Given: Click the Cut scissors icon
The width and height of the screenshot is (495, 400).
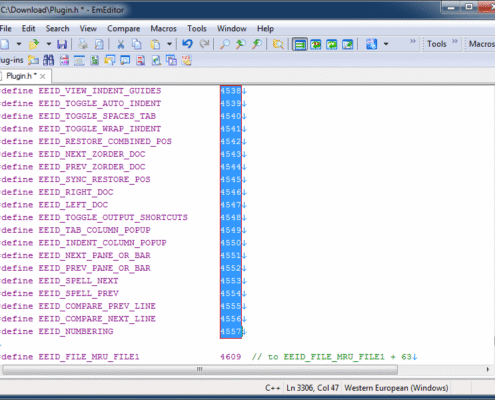Looking at the screenshot, I should pos(120,44).
